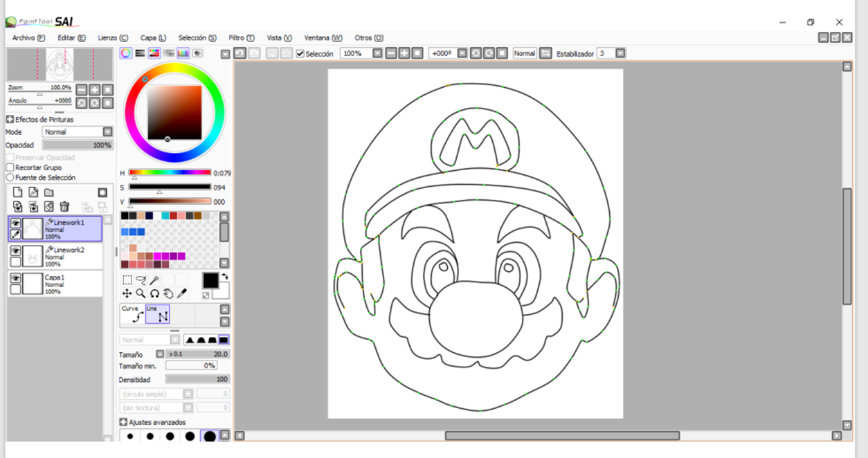Viewport: 868px width, 458px height.
Task: Choose the Curve linework tool
Action: 132,314
